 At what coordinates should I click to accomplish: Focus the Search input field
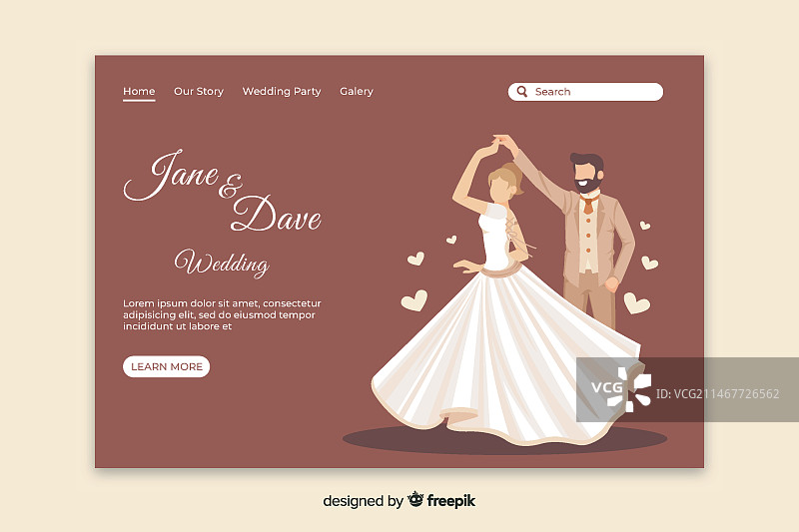594,92
